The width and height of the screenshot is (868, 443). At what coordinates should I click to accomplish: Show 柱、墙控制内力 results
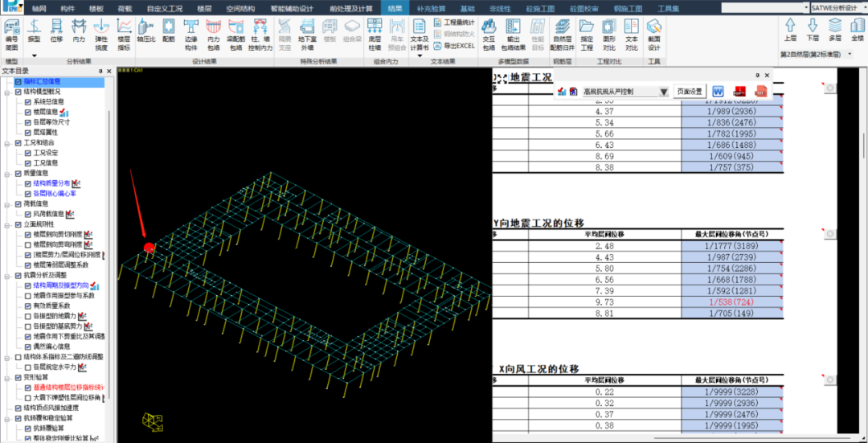tap(260, 35)
